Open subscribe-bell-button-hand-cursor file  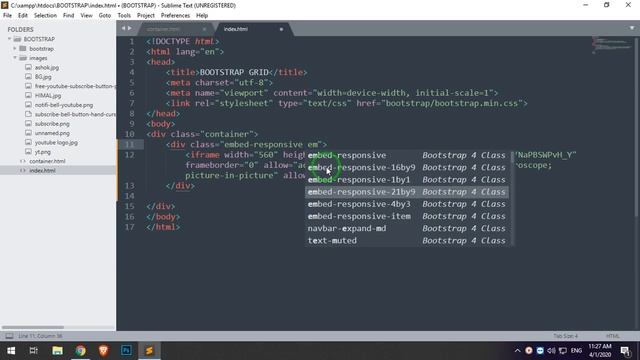pyautogui.click(x=75, y=114)
